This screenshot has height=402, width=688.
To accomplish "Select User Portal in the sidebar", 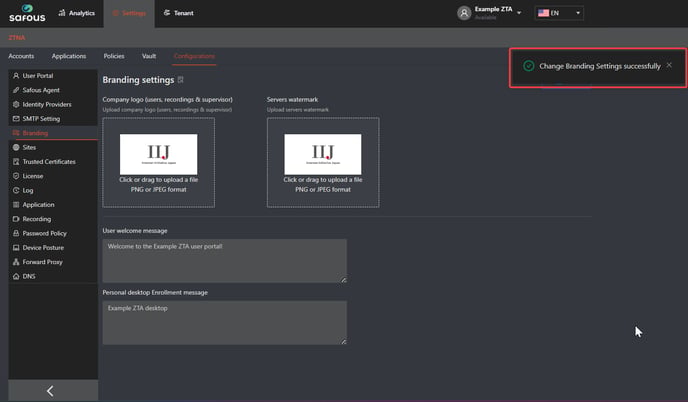I will pos(38,75).
